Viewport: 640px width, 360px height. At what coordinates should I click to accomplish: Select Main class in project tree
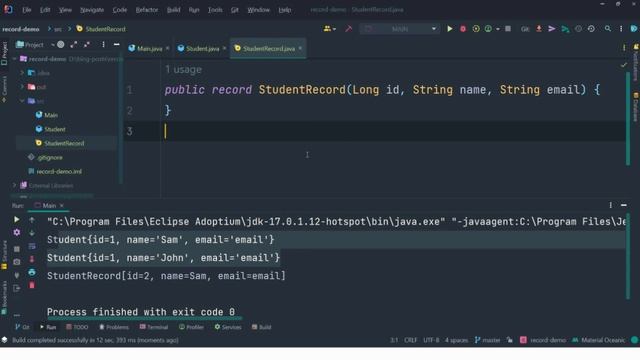[51, 115]
